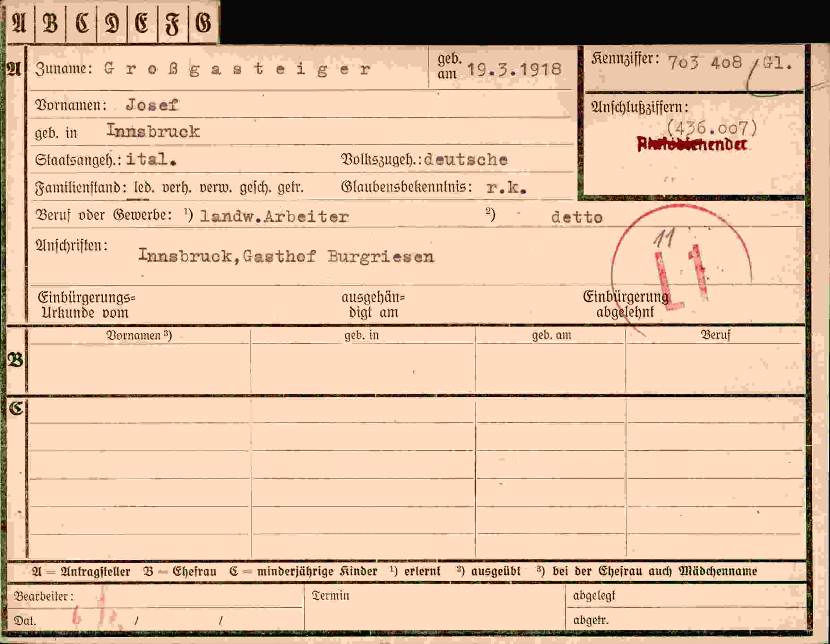This screenshot has width=830, height=644.
Task: Click 'Einbürgerungs-Urkunde vom' label
Action: 86,305
